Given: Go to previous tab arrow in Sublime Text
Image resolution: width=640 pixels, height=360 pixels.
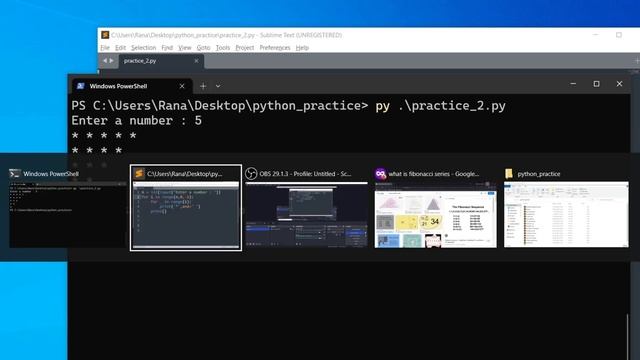Looking at the screenshot, I should click(104, 60).
